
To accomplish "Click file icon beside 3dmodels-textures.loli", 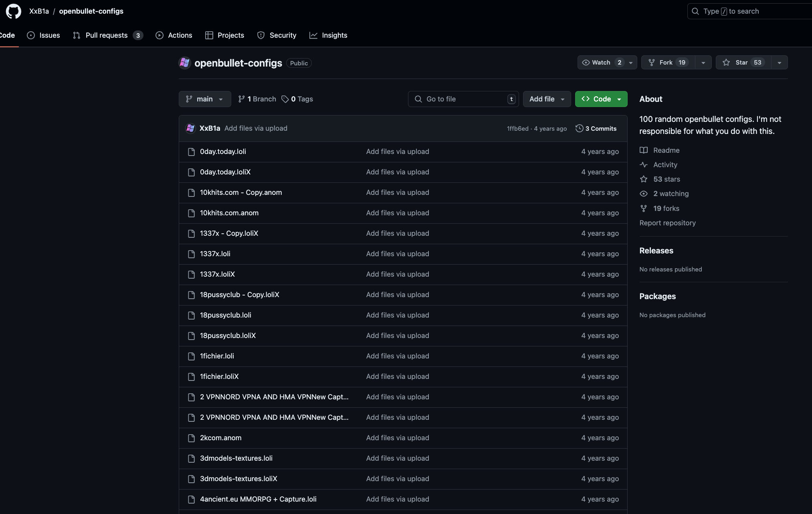I will click(192, 458).
